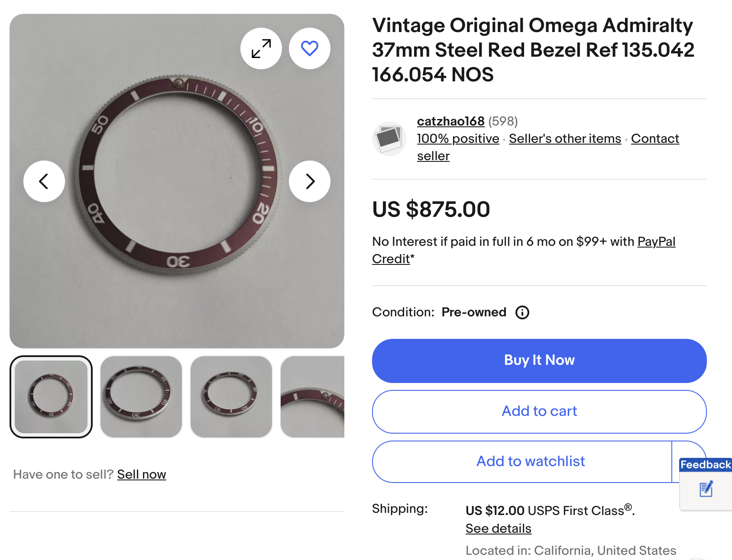732x560 pixels.
Task: Click the Sell now link
Action: [142, 475]
